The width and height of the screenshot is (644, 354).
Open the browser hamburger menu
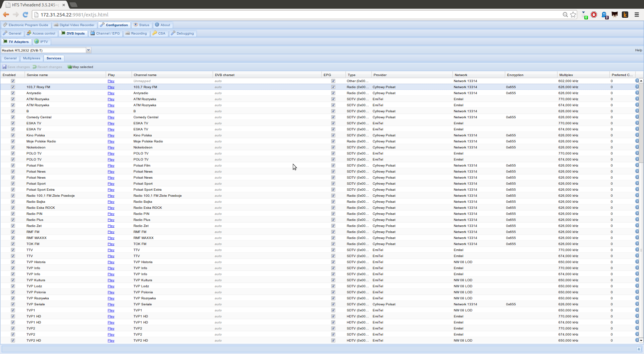tap(637, 14)
